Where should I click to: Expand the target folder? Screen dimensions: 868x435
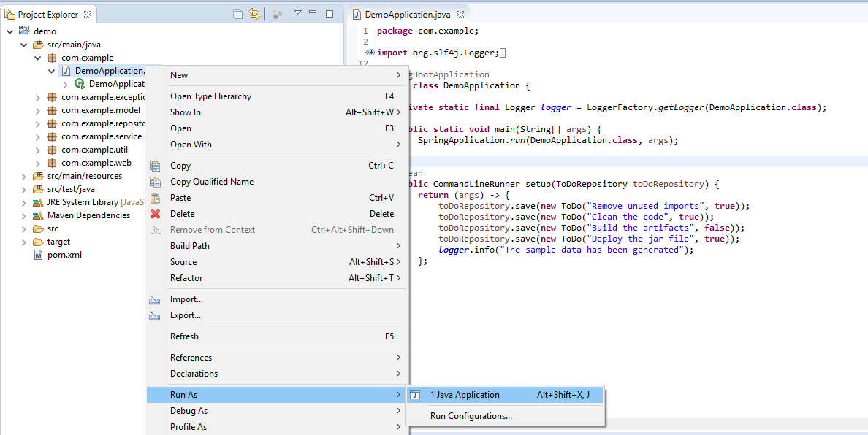tap(24, 242)
